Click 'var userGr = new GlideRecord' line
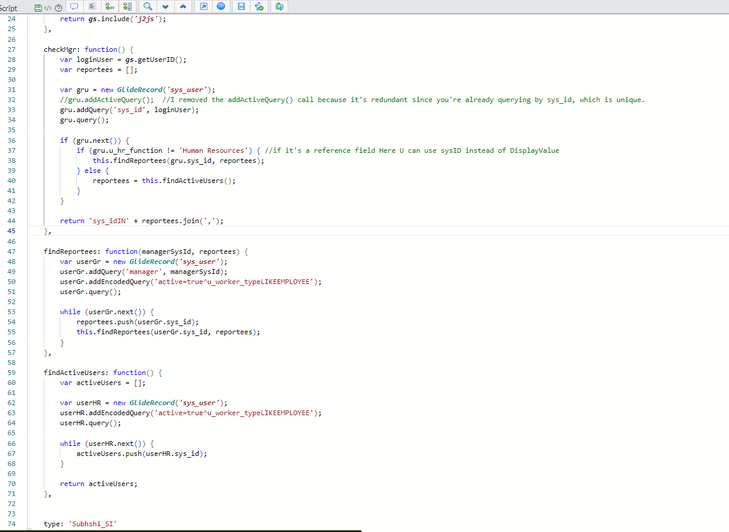This screenshot has width=729, height=532. (x=144, y=262)
